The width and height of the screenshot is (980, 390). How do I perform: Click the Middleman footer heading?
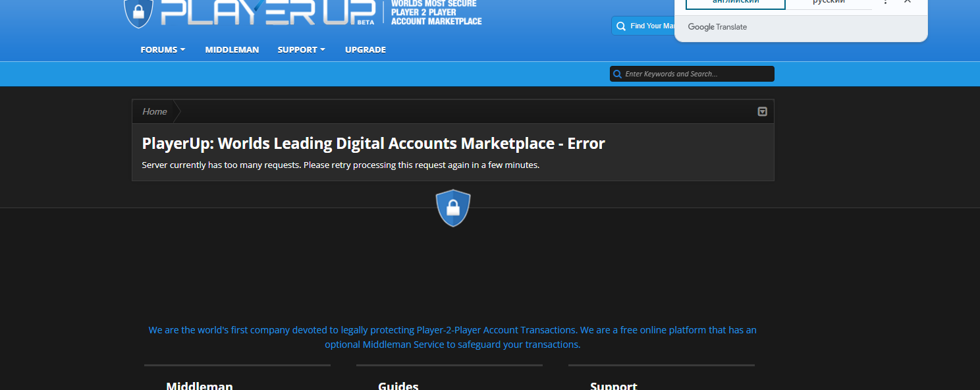click(200, 386)
